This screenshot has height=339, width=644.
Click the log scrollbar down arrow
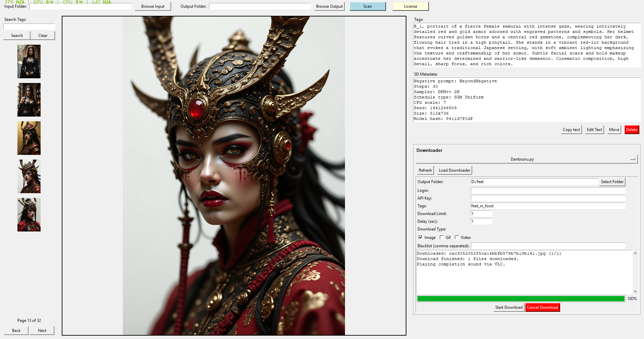(x=635, y=292)
